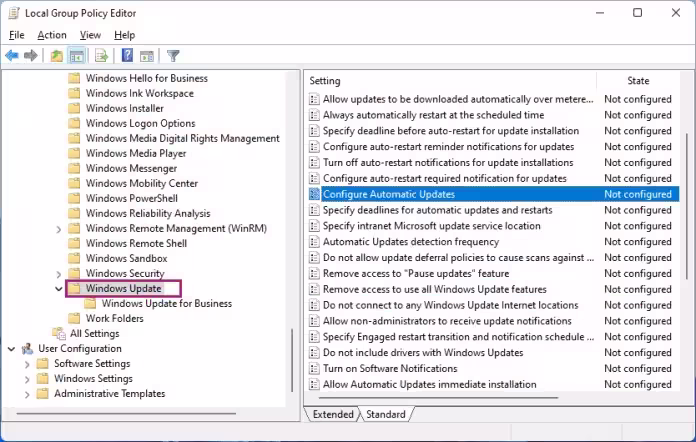The height and width of the screenshot is (442, 696).
Task: Click the Windows Installer folder icon
Action: point(74,108)
